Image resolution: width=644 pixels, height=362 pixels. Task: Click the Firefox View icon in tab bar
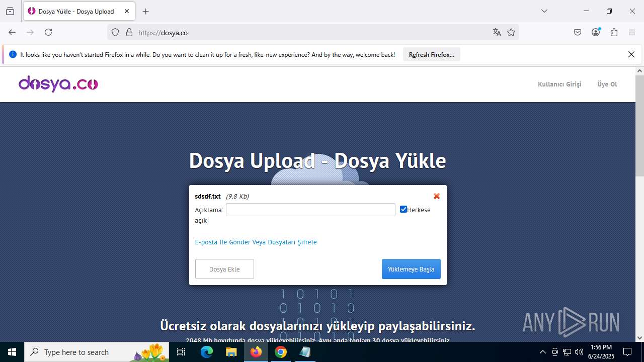tap(10, 11)
